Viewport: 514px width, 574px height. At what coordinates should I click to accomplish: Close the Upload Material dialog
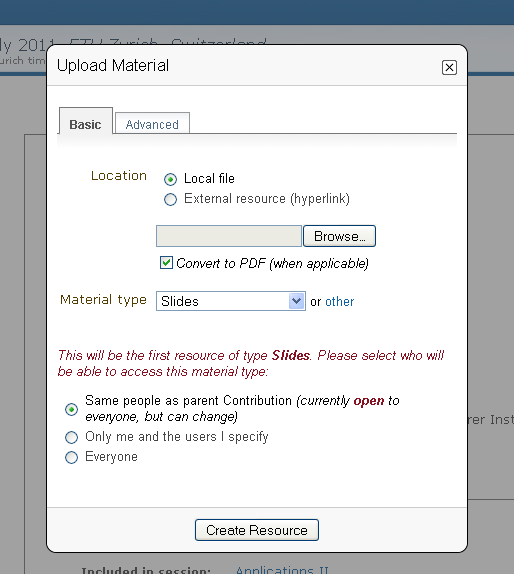449,67
